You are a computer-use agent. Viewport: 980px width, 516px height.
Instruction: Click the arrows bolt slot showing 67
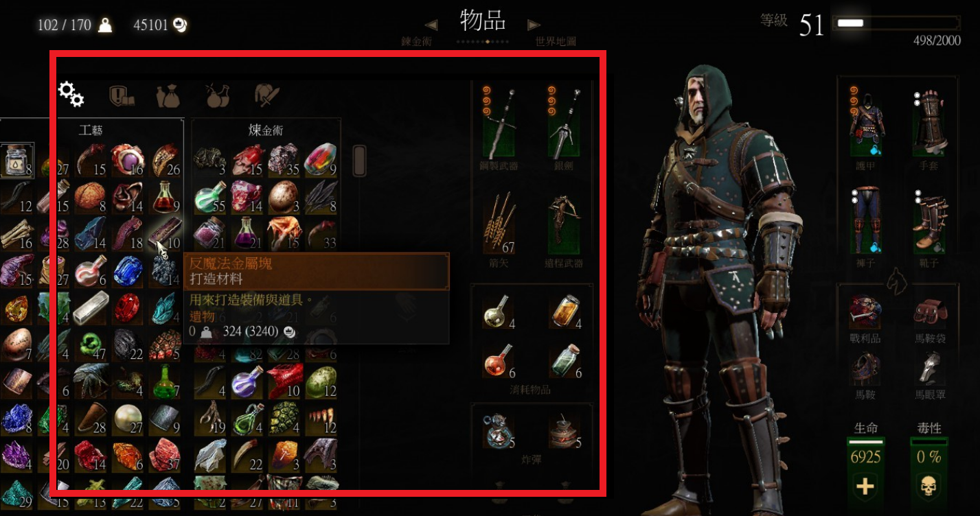click(499, 222)
